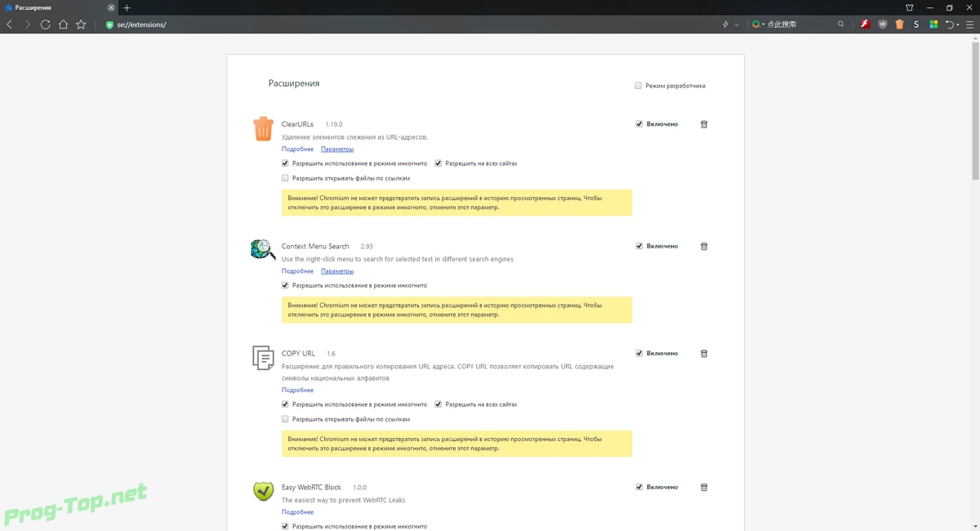Go back with the back arrow
This screenshot has width=980, height=531.
click(x=10, y=25)
